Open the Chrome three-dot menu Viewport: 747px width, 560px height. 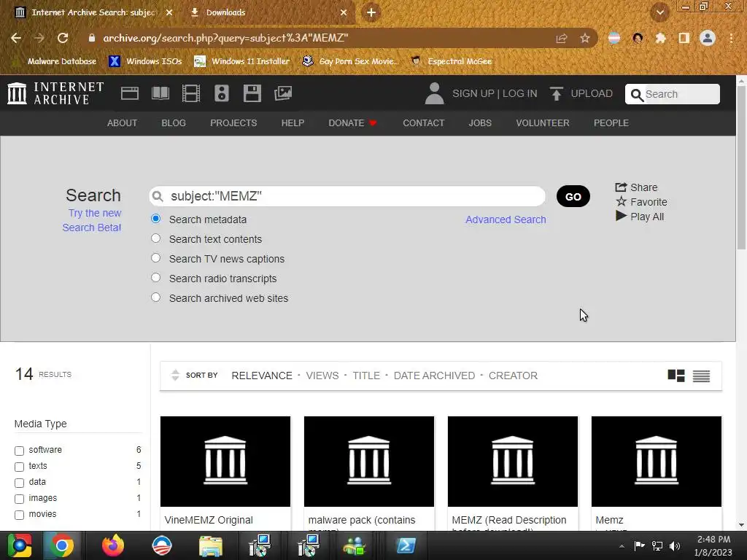pyautogui.click(x=731, y=38)
